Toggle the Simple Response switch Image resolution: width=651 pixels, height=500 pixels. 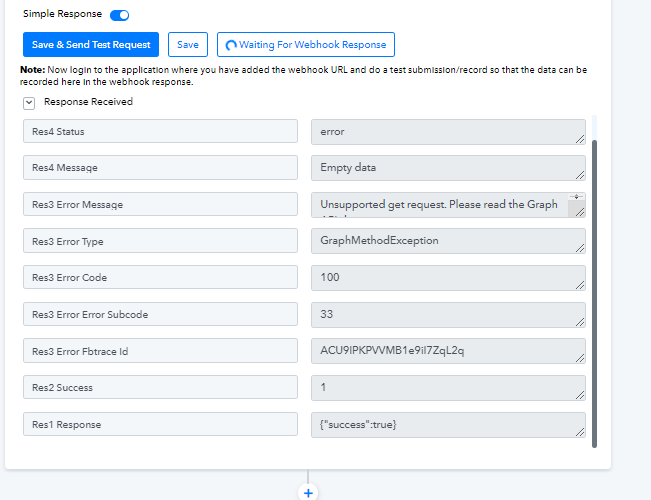(x=120, y=15)
